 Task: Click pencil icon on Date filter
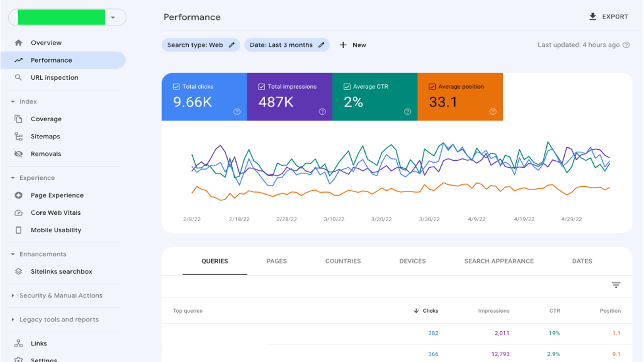(321, 45)
